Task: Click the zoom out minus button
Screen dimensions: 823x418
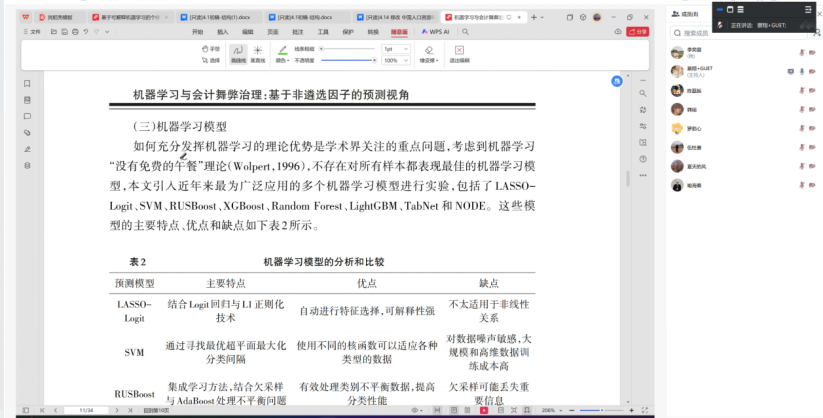Action: tap(572, 410)
